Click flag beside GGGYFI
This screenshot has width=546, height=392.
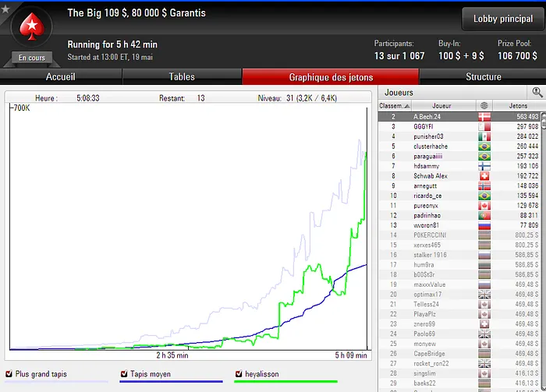(484, 126)
